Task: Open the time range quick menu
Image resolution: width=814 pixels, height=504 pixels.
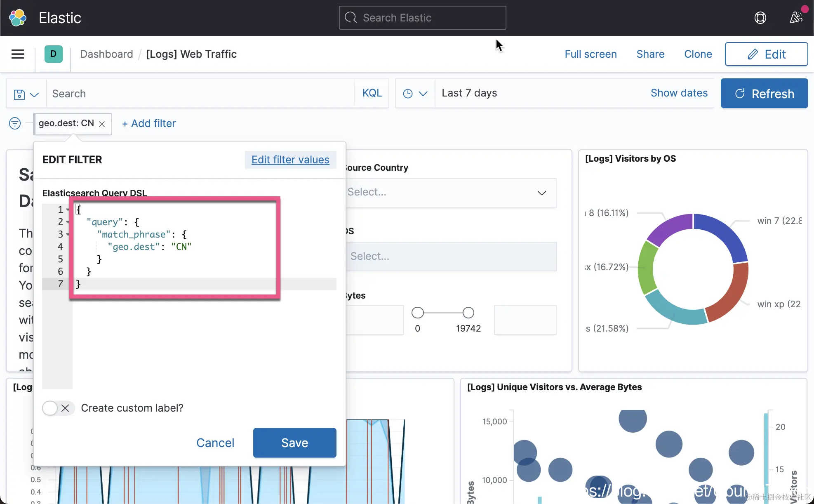Action: coord(415,94)
